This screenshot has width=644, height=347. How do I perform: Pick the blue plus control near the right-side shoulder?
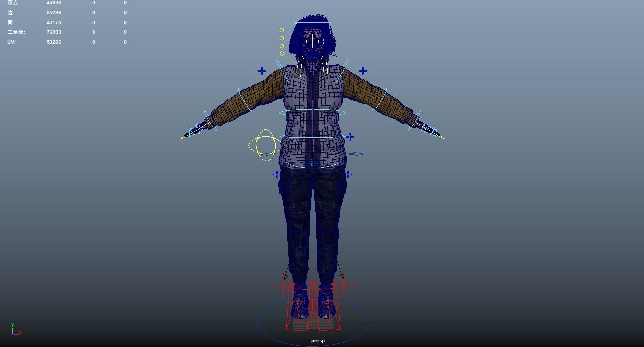[363, 71]
